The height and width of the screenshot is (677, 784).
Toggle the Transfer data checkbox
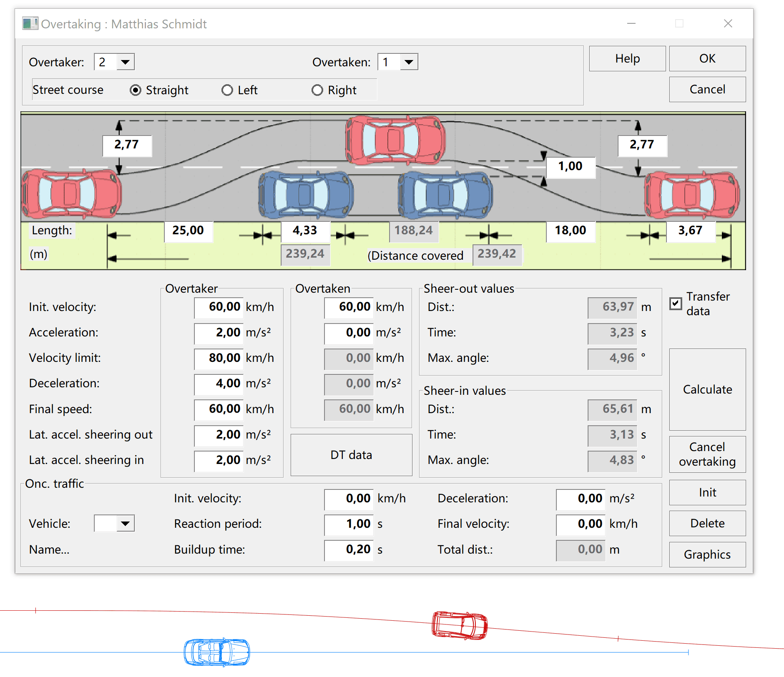676,303
